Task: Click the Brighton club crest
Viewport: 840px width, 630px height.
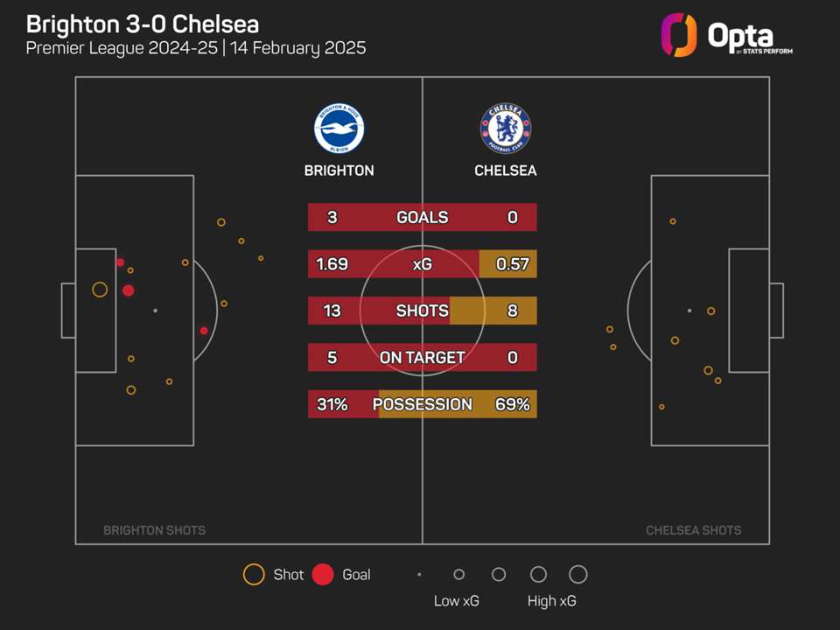Action: [x=339, y=129]
